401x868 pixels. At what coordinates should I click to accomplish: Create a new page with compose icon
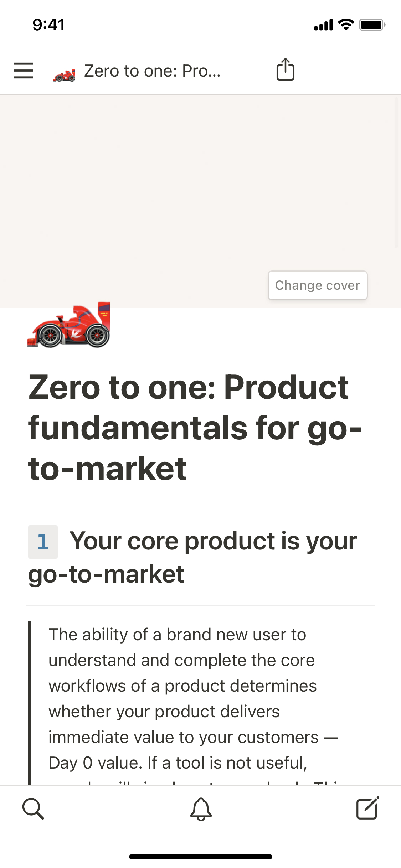[x=367, y=809]
